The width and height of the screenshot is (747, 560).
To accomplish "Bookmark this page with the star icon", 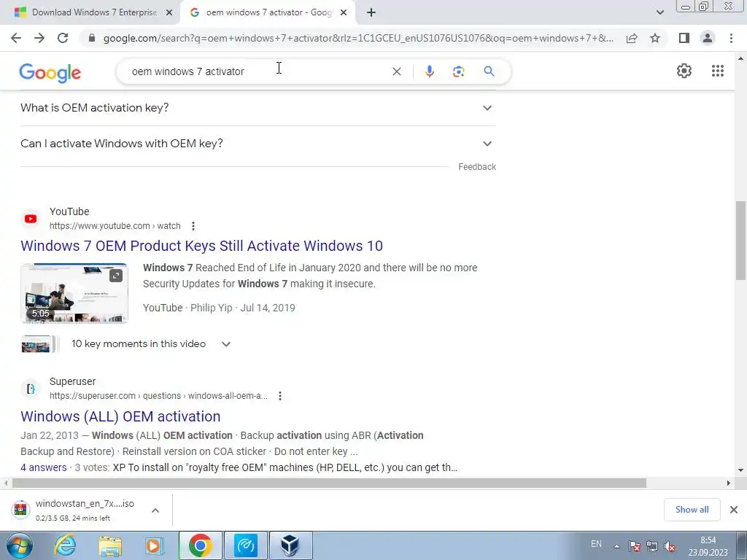I will point(655,38).
